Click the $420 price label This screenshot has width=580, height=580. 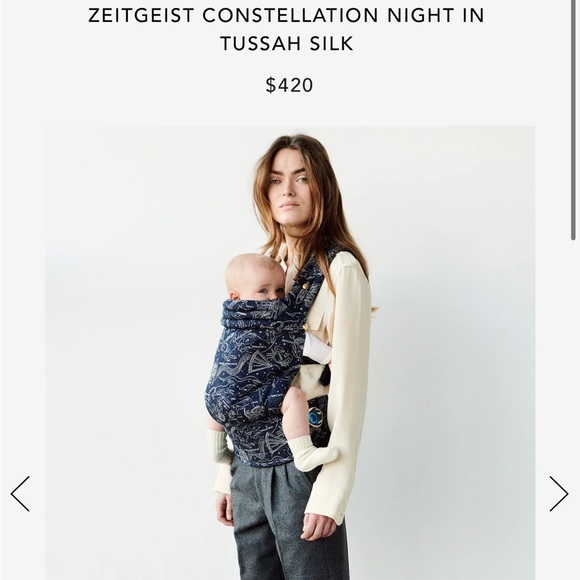[289, 85]
